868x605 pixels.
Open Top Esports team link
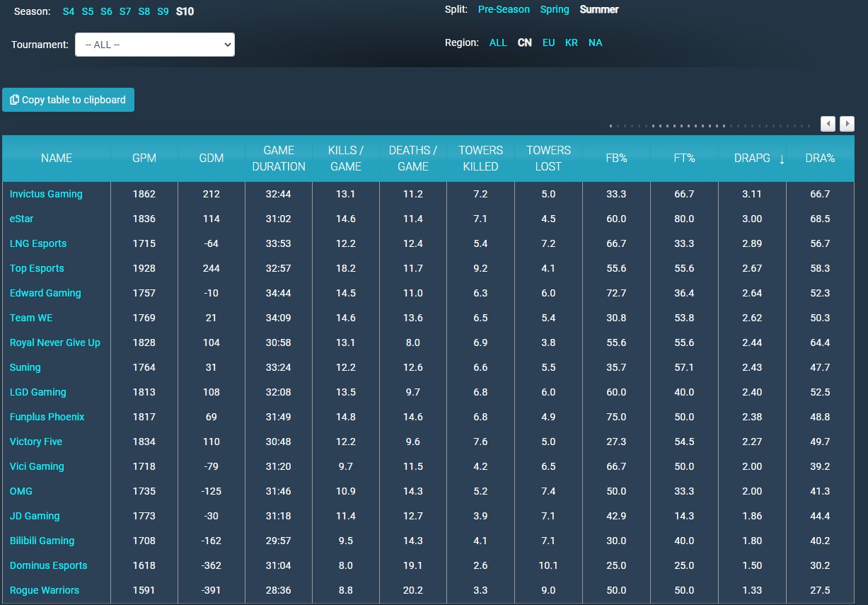point(37,268)
